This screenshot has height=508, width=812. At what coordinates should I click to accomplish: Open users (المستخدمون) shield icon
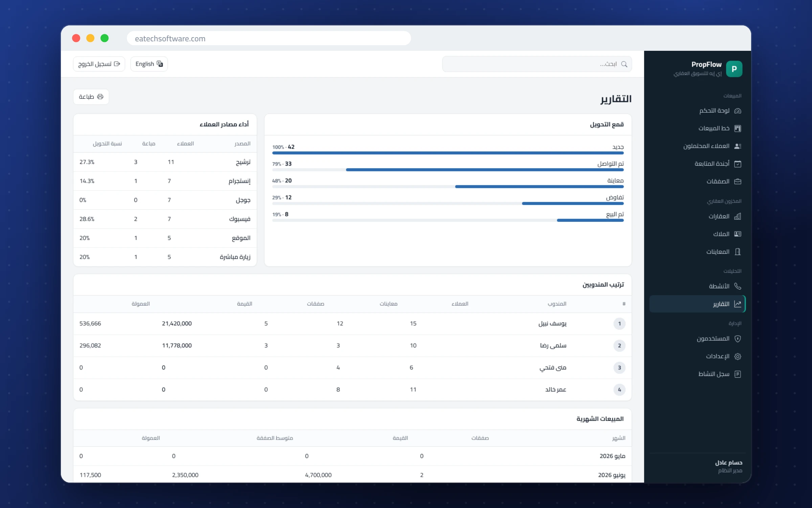738,339
